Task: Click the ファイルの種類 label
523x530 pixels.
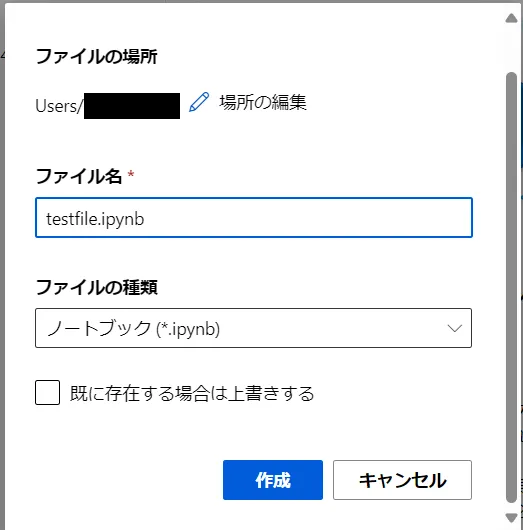Action: coord(96,287)
